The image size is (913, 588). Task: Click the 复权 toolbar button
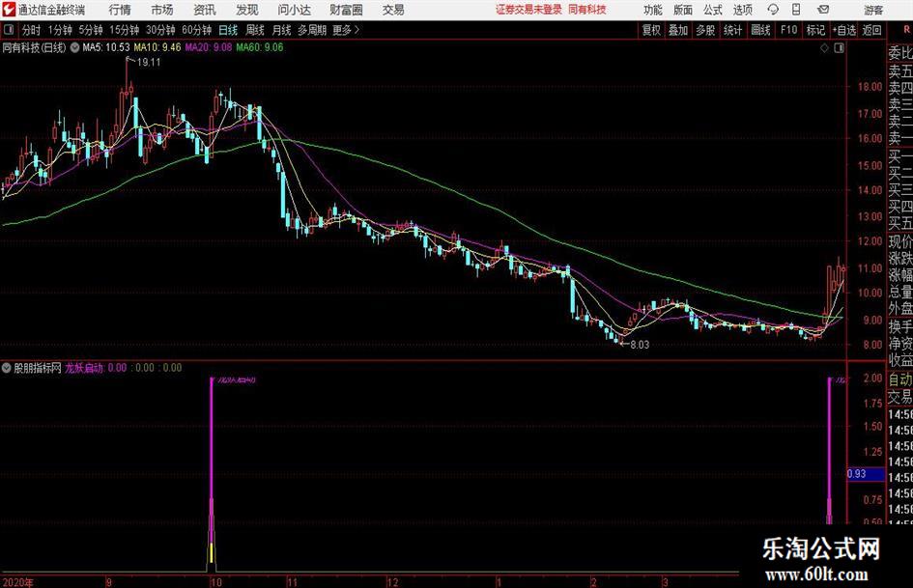(651, 30)
